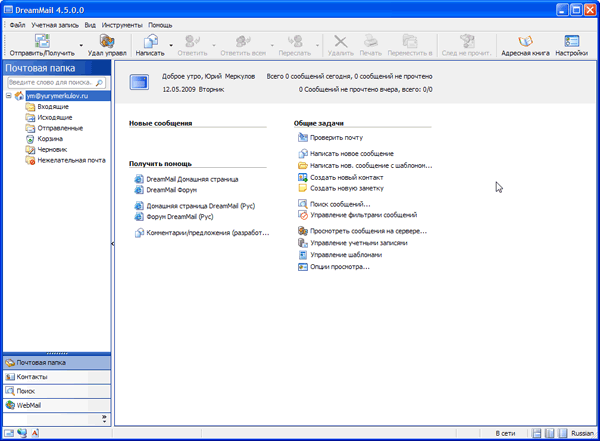Screen dimensions: 600x441
Task: Collapse the ym@yurymerkulov.ru account tree
Action: coord(8,95)
